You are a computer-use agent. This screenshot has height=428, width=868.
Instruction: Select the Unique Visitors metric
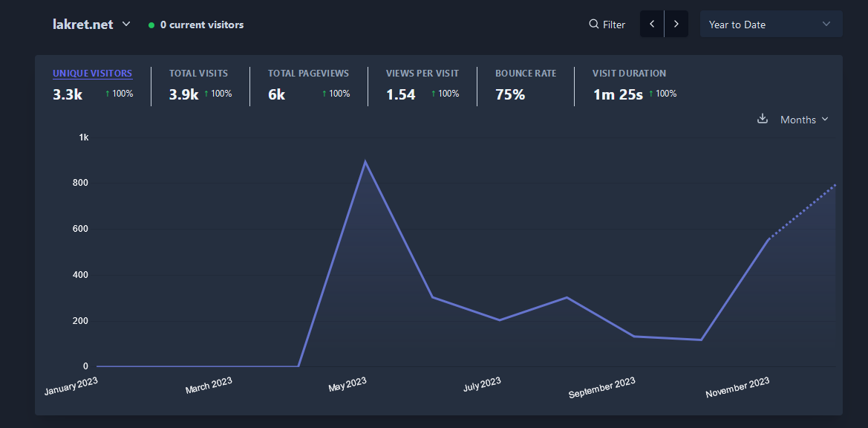tap(92, 74)
